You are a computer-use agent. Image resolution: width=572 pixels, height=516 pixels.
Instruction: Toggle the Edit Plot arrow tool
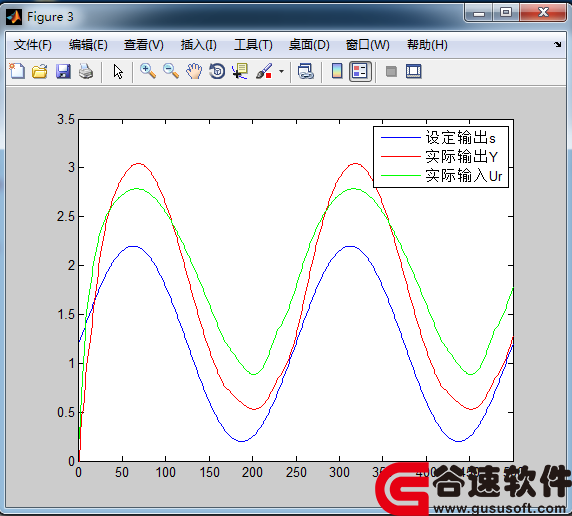(x=117, y=71)
